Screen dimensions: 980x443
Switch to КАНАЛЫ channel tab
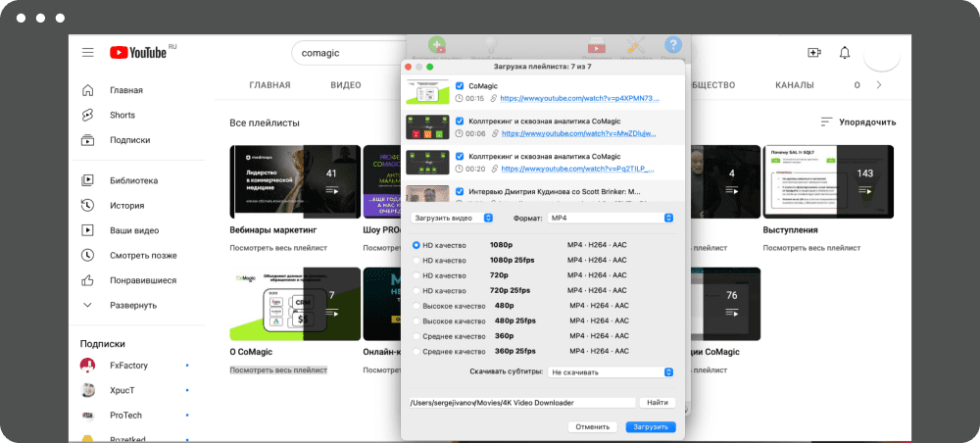[795, 85]
